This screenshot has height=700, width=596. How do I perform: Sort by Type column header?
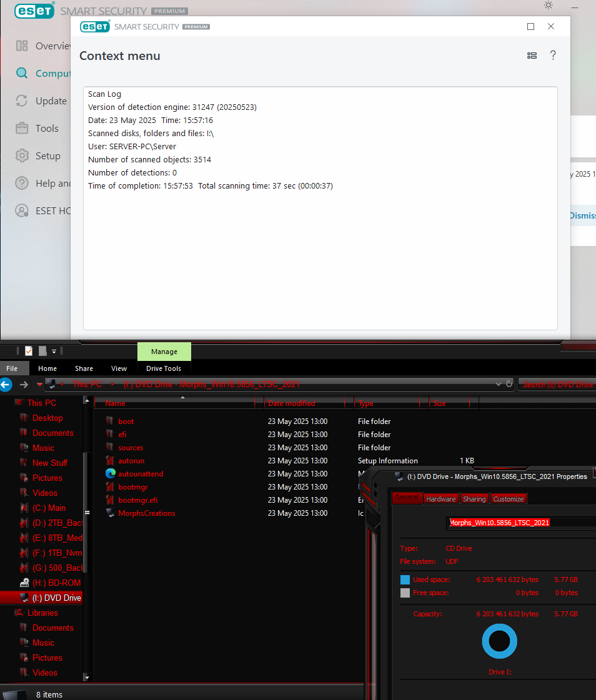click(x=387, y=403)
